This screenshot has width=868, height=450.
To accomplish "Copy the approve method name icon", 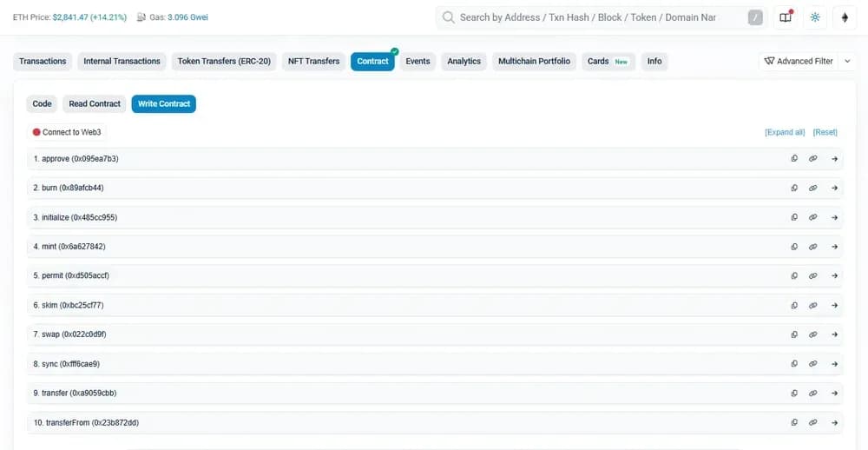I will click(x=794, y=159).
